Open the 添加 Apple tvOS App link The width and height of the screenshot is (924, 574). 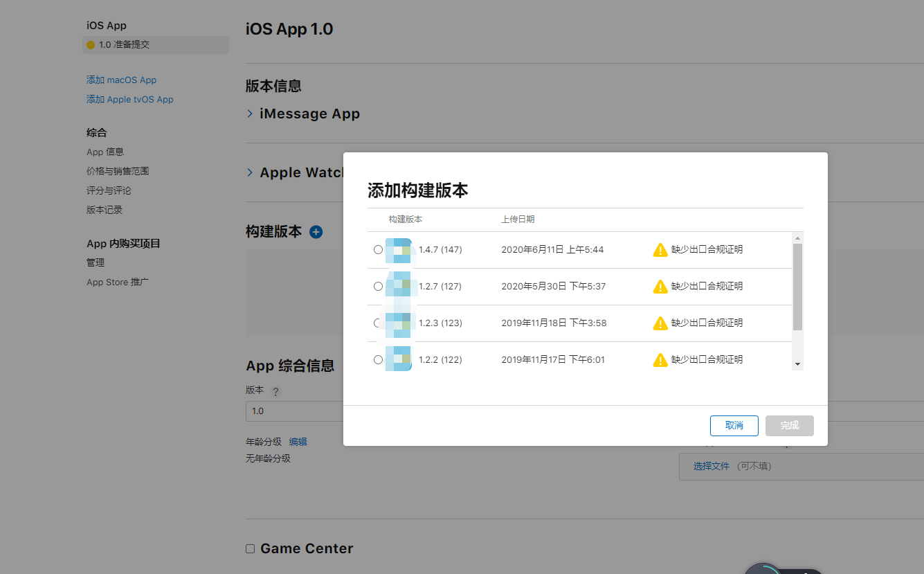coord(130,100)
